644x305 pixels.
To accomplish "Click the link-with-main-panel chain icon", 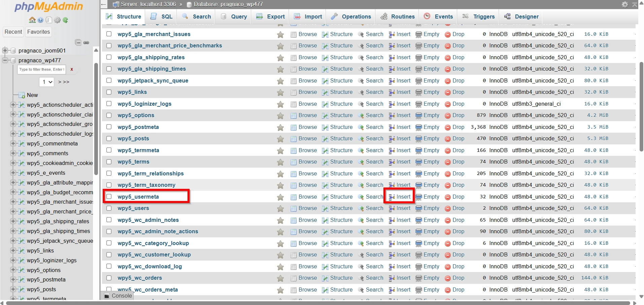I will (86, 43).
